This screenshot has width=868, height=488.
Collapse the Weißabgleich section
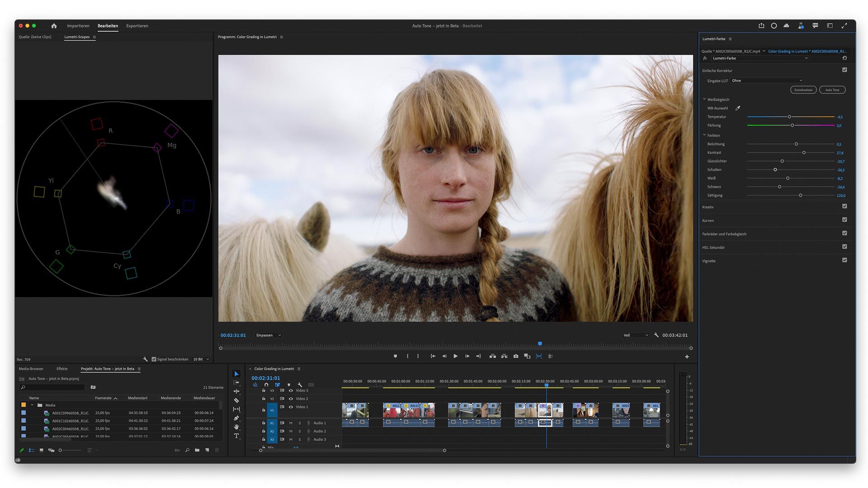(x=704, y=99)
